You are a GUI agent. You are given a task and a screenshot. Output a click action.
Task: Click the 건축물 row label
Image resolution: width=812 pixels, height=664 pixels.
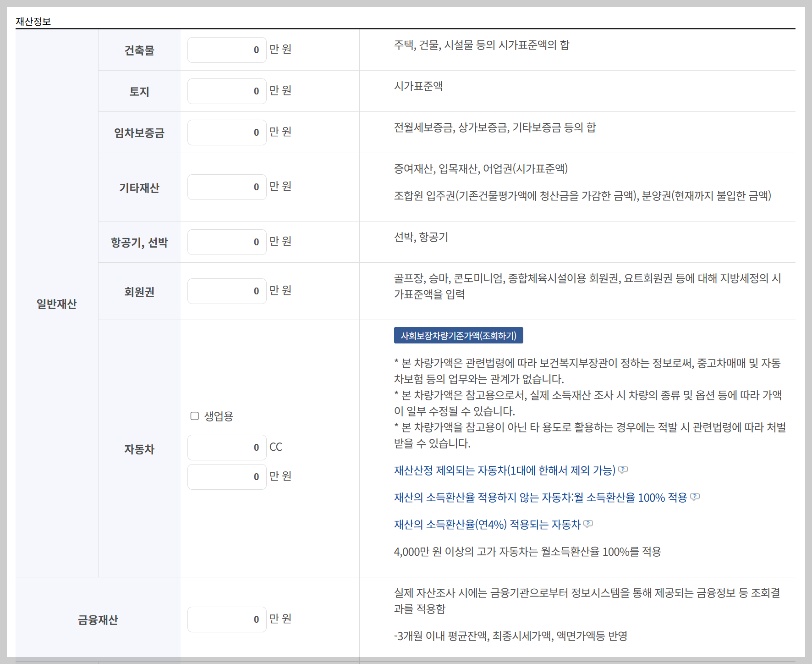[139, 50]
